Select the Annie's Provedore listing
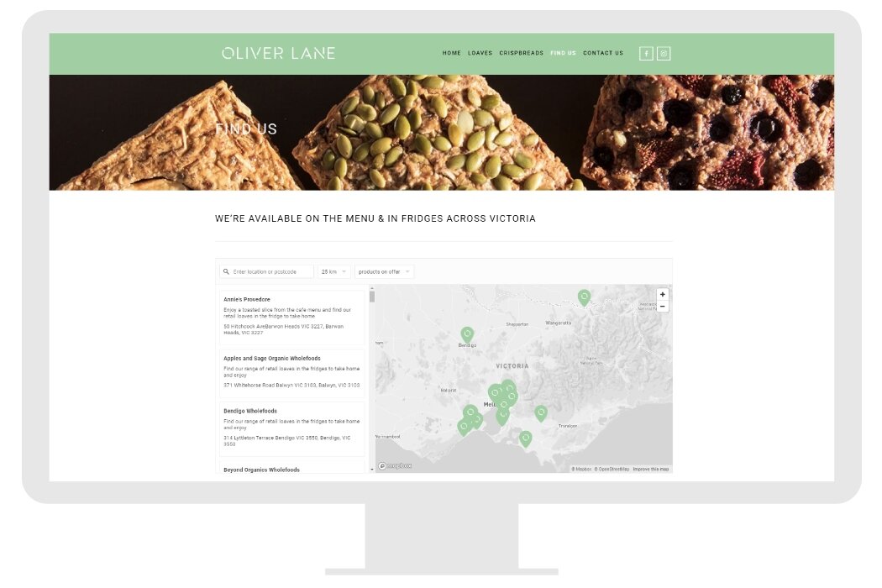882x588 pixels. click(x=292, y=316)
